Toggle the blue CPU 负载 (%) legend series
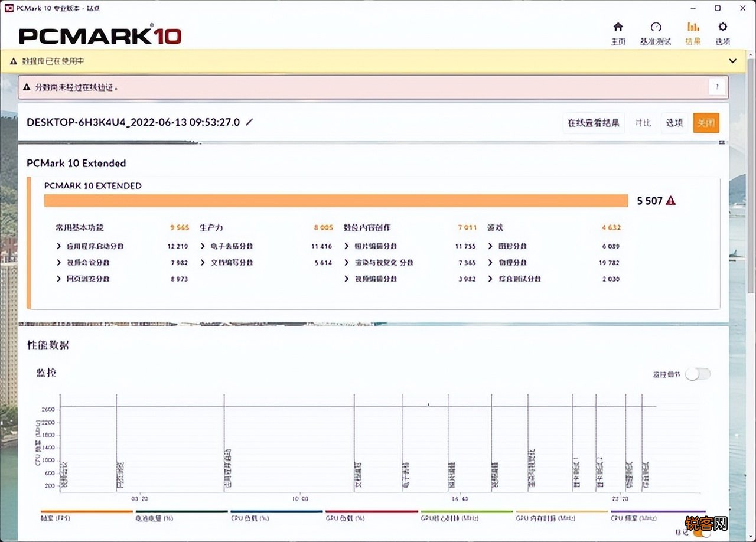This screenshot has width=756, height=542. coord(276,516)
